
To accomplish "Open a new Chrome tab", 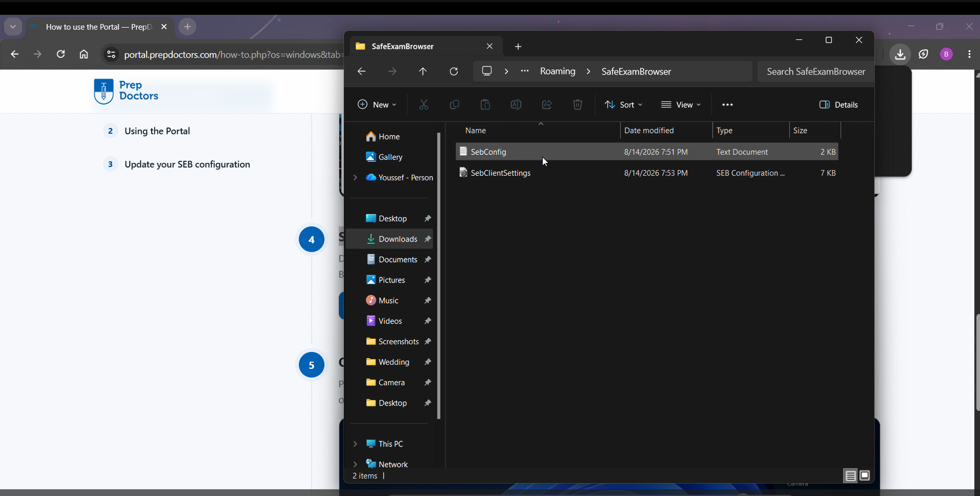I will [188, 27].
